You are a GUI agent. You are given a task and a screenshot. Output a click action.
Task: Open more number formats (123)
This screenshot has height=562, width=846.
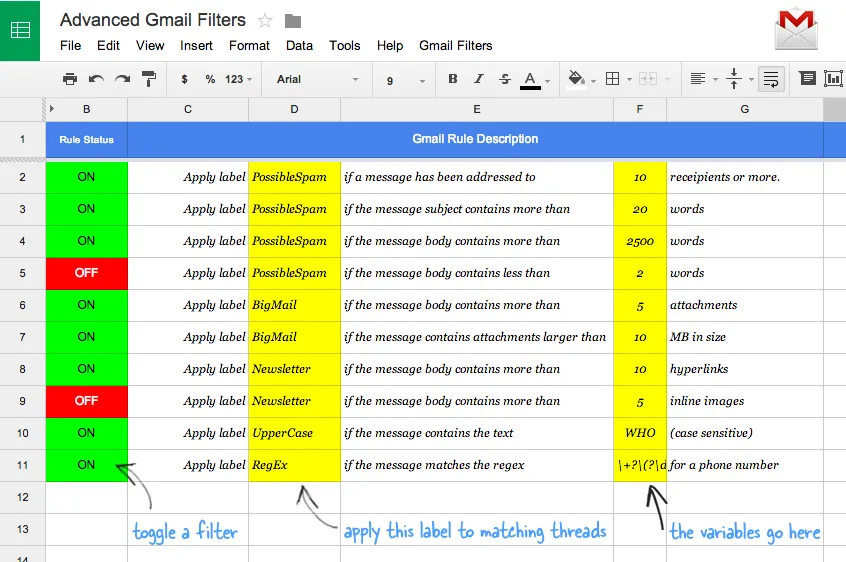238,79
